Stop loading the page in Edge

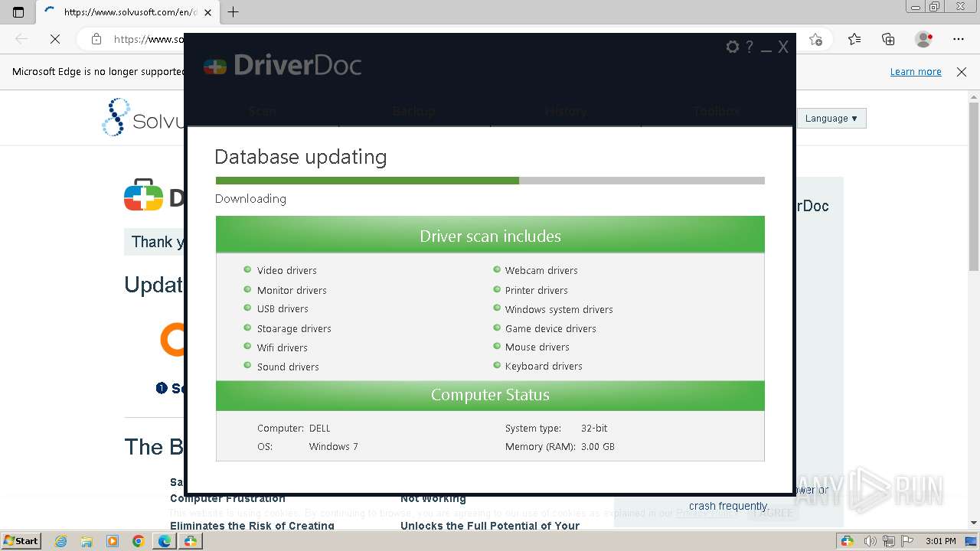pyautogui.click(x=55, y=39)
